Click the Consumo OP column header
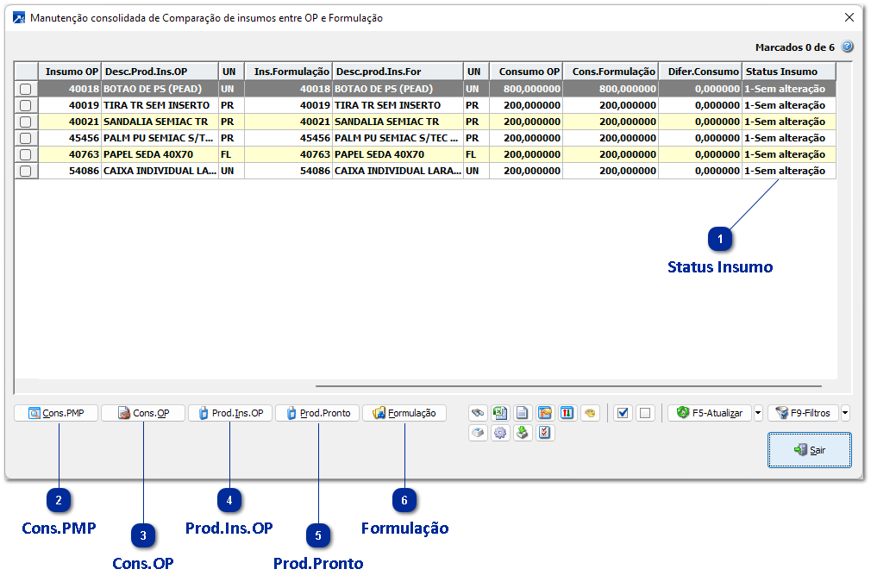The image size is (871, 588). tap(526, 72)
